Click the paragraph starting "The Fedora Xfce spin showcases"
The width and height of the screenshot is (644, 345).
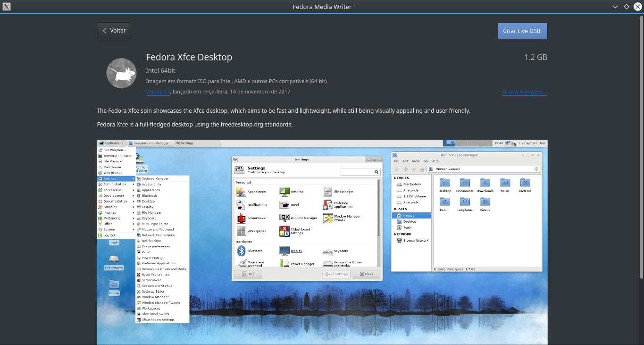[x=284, y=111]
